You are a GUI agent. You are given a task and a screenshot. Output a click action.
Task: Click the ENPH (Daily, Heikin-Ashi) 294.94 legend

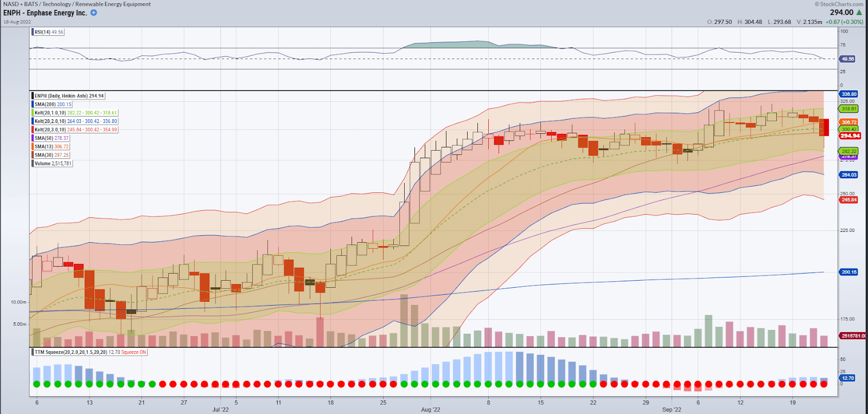tap(68, 96)
